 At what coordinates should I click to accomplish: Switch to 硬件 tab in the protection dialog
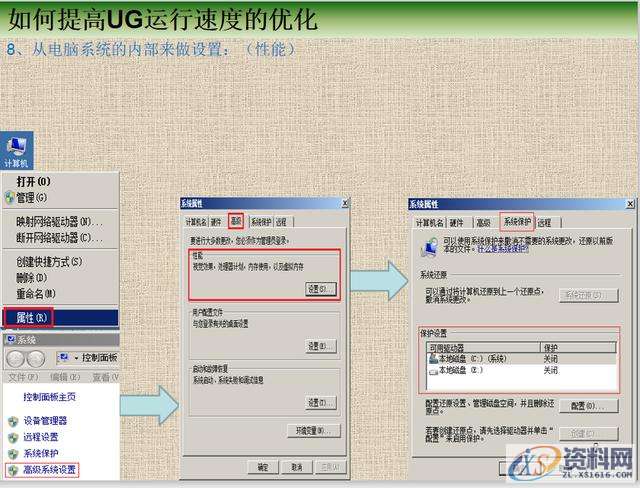tap(457, 223)
